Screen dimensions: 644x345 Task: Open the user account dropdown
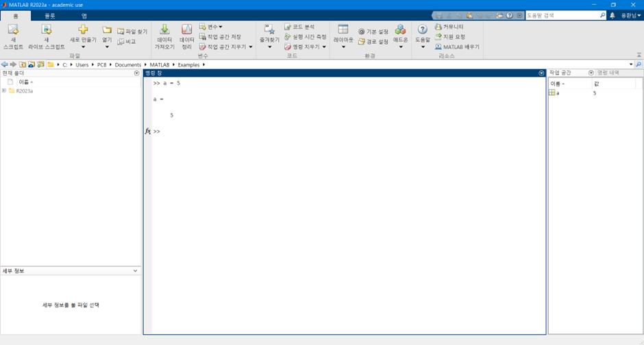point(631,16)
